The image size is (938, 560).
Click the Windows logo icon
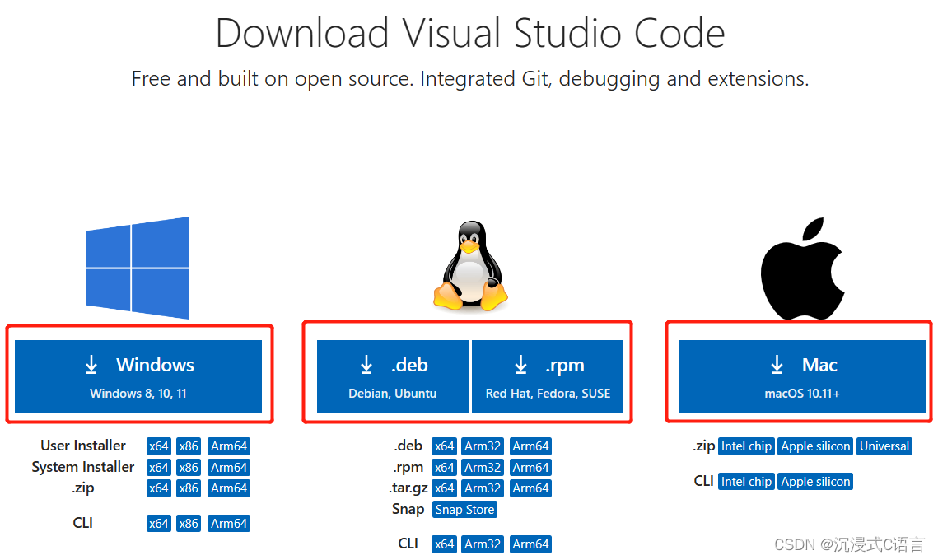click(138, 268)
